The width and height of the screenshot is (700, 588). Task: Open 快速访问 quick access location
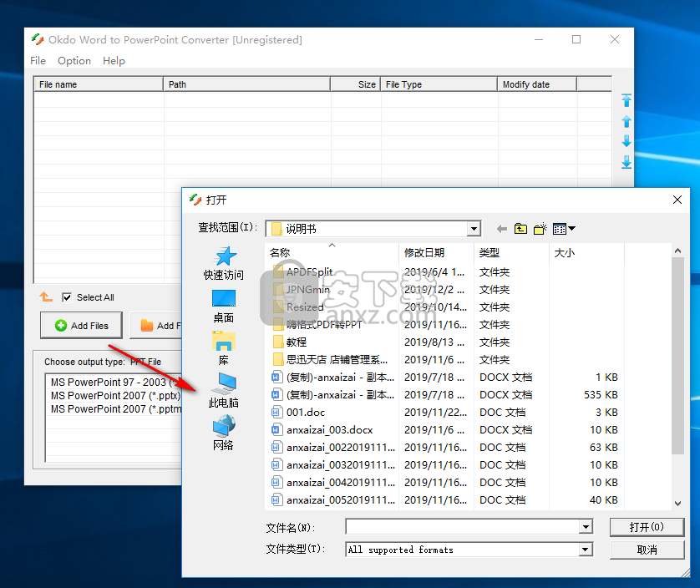pos(224,263)
